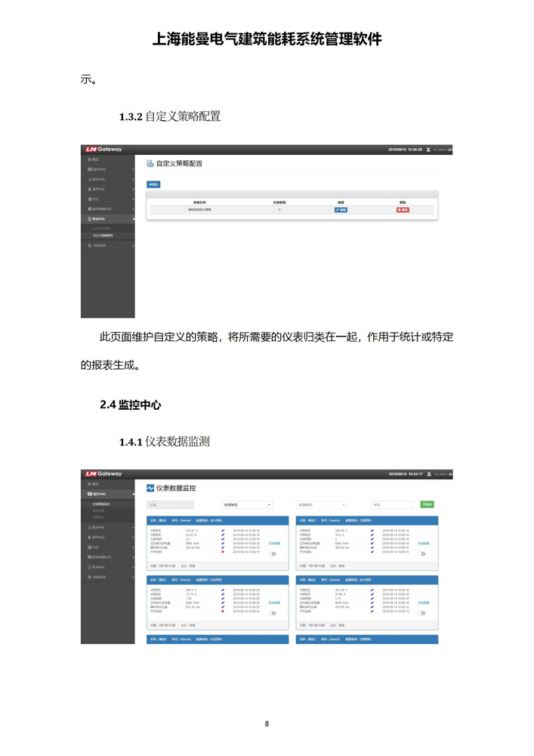This screenshot has height=756, width=534.
Task: Click the red 删除 button in the strategy table
Action: click(x=403, y=209)
